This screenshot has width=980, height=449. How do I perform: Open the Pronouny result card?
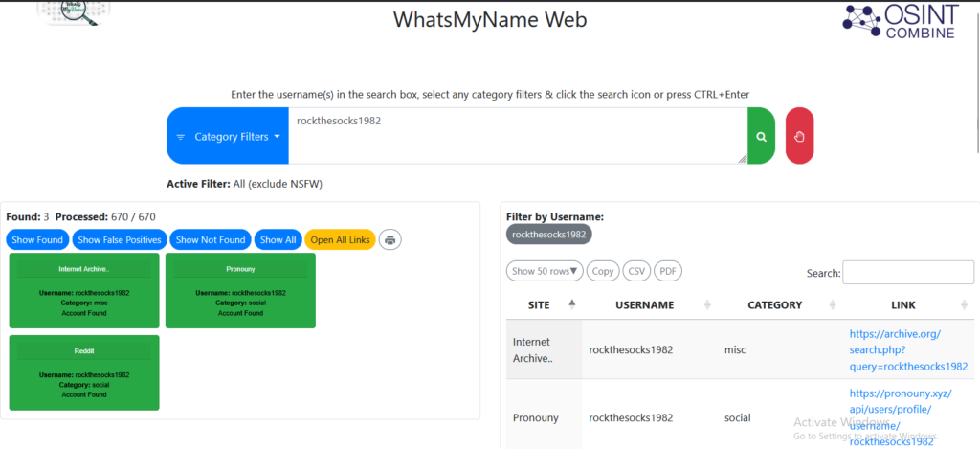coord(240,290)
